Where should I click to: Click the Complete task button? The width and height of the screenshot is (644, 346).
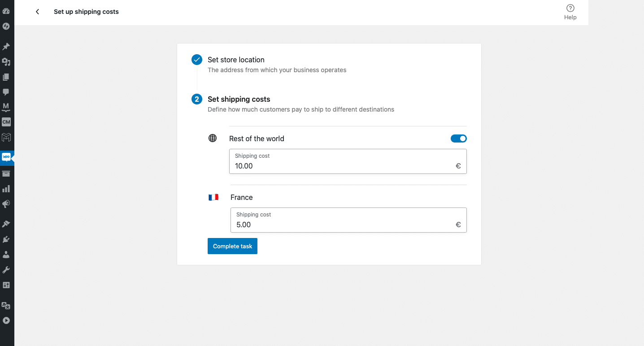coord(232,246)
